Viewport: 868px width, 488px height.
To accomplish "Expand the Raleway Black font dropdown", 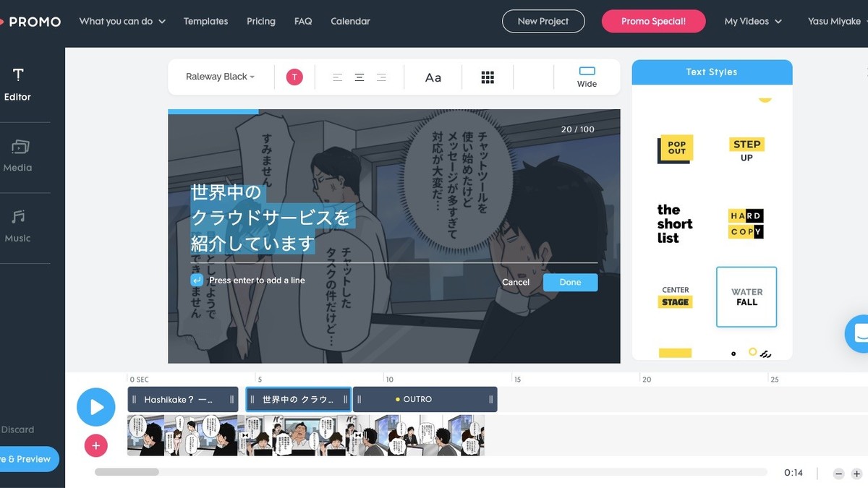I will [220, 77].
